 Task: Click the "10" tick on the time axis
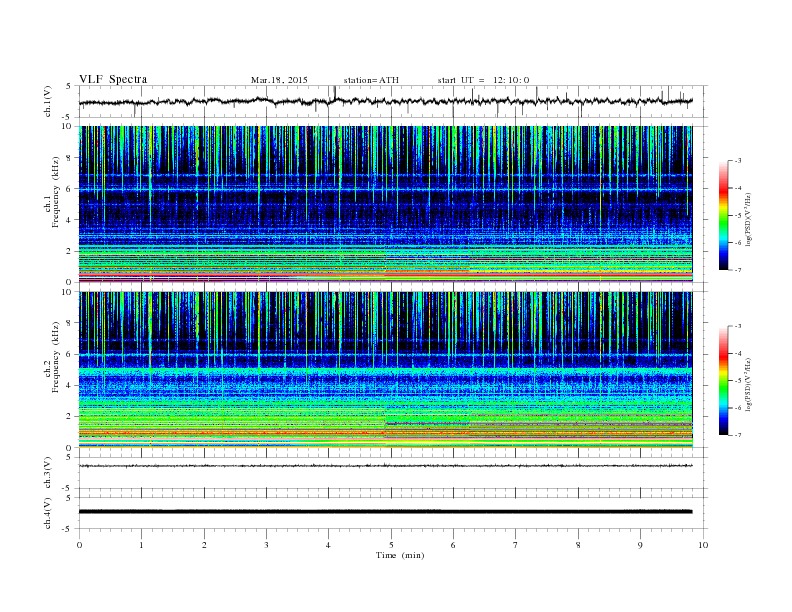pos(703,545)
